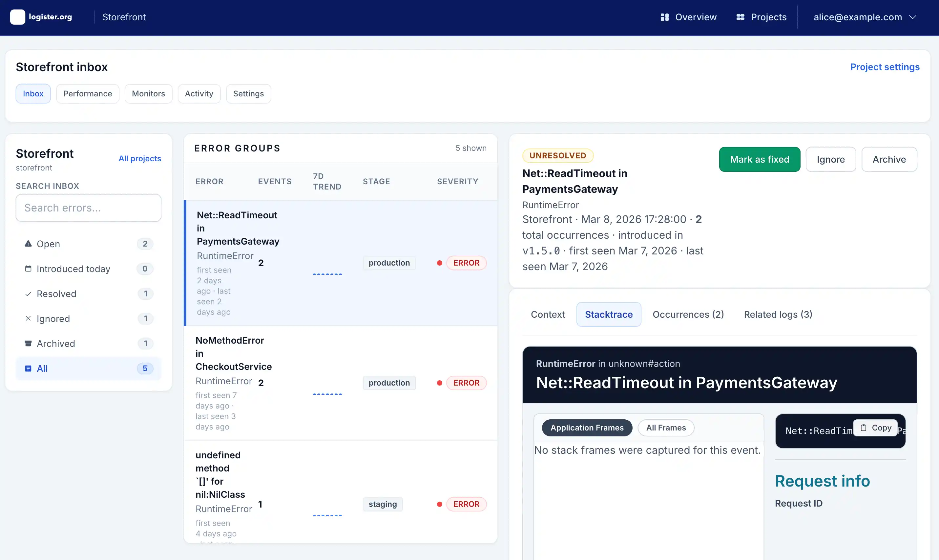Image resolution: width=939 pixels, height=560 pixels.
Task: Open Project settings
Action: (x=885, y=67)
